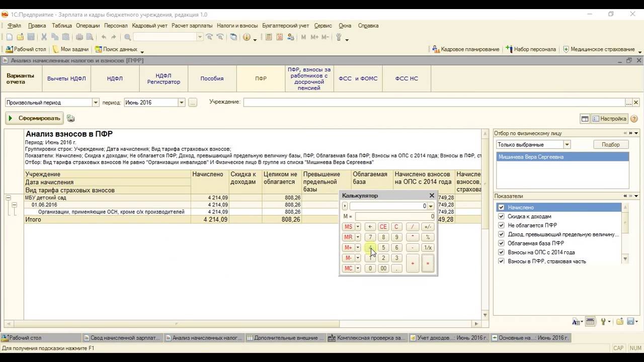The width and height of the screenshot is (644, 362).
Task: Click calculator 1/x button
Action: [x=428, y=247]
